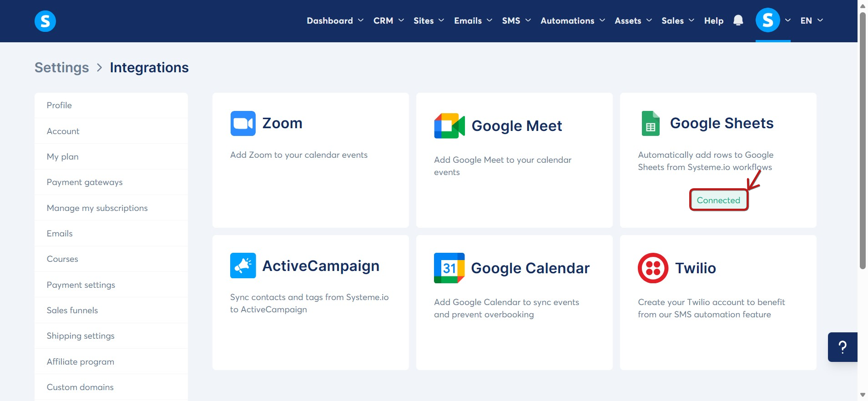Viewport: 868px width, 401px height.
Task: Open Courses settings in sidebar
Action: pyautogui.click(x=111, y=259)
